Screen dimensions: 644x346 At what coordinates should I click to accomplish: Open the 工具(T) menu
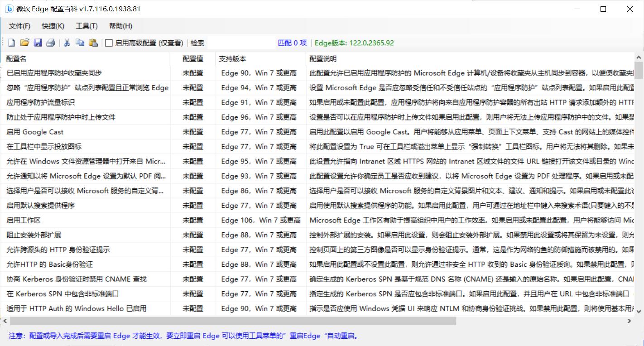click(x=87, y=26)
